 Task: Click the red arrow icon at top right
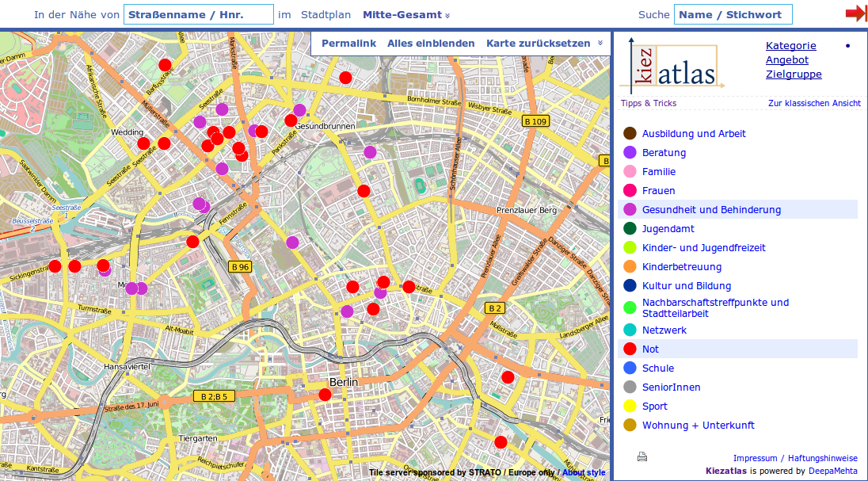tap(855, 13)
